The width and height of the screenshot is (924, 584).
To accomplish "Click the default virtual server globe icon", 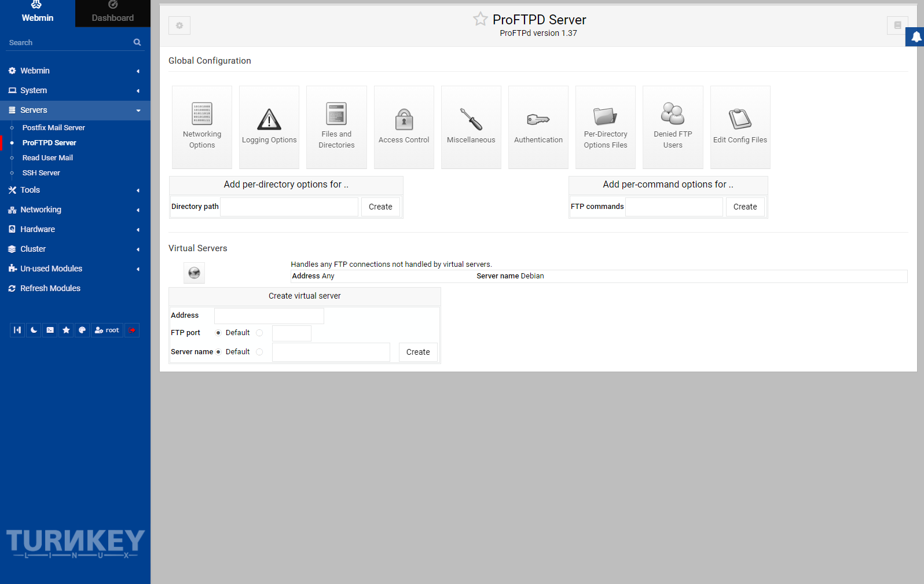I will (195, 273).
